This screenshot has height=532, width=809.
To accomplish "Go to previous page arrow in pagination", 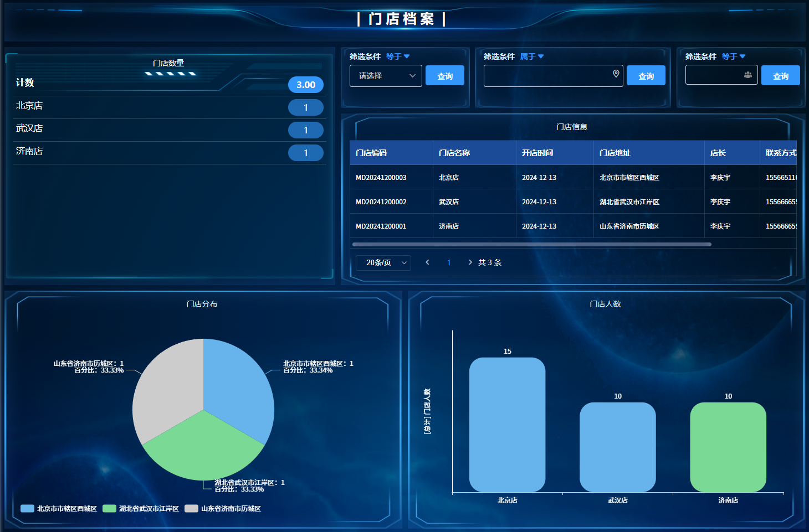I will coord(427,262).
